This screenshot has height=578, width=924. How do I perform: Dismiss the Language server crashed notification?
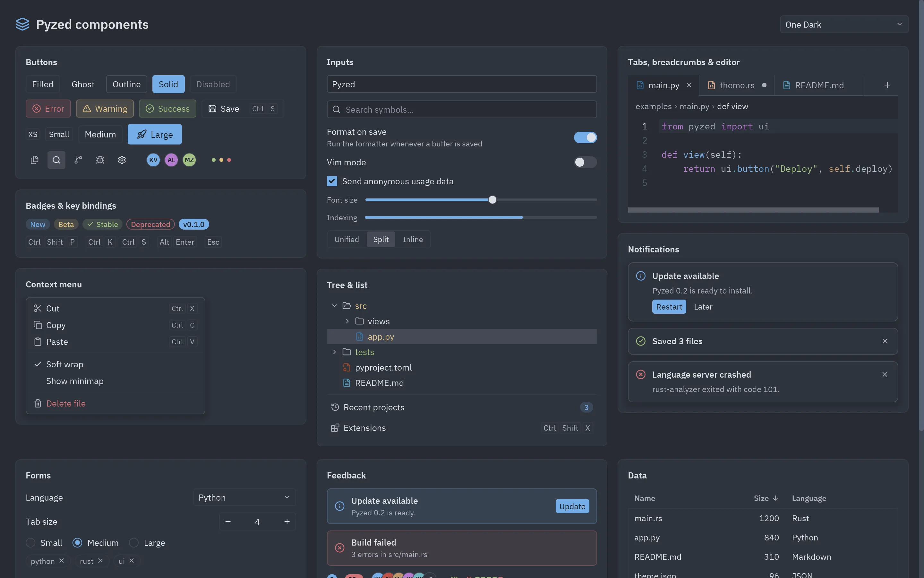[x=885, y=375]
